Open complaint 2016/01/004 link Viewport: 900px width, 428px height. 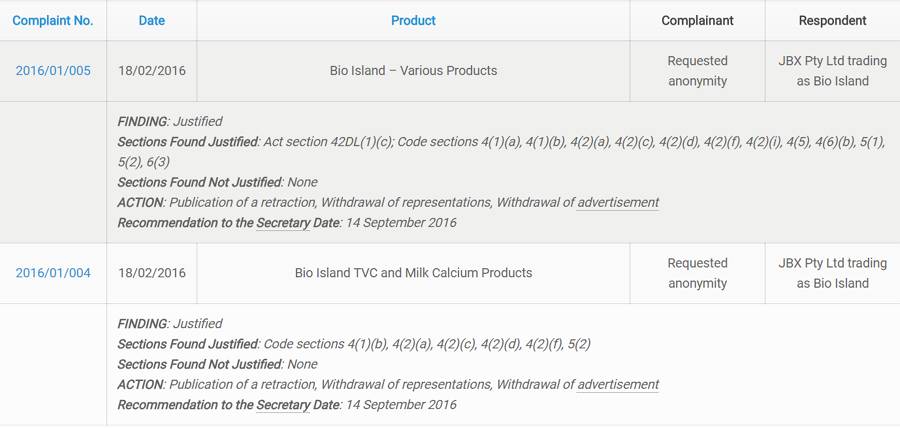coord(53,273)
